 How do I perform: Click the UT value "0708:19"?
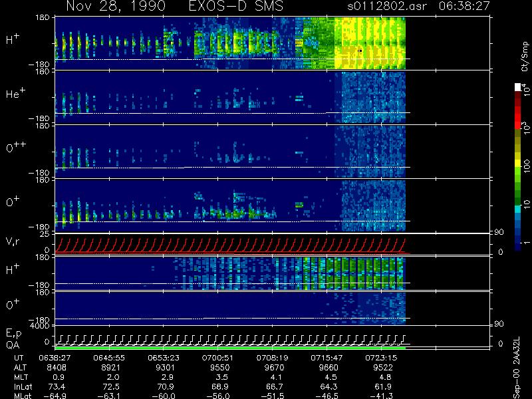[x=272, y=358]
